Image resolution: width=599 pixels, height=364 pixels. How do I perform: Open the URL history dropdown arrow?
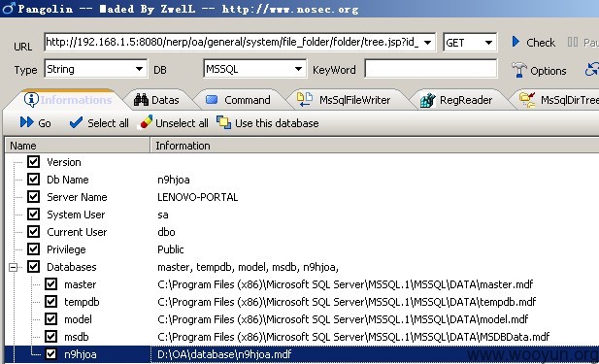coord(427,42)
